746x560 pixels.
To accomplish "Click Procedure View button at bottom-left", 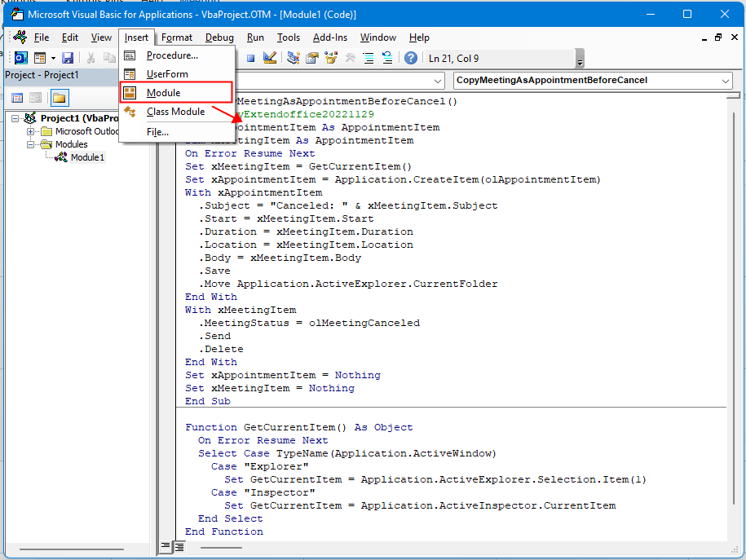I will [166, 546].
